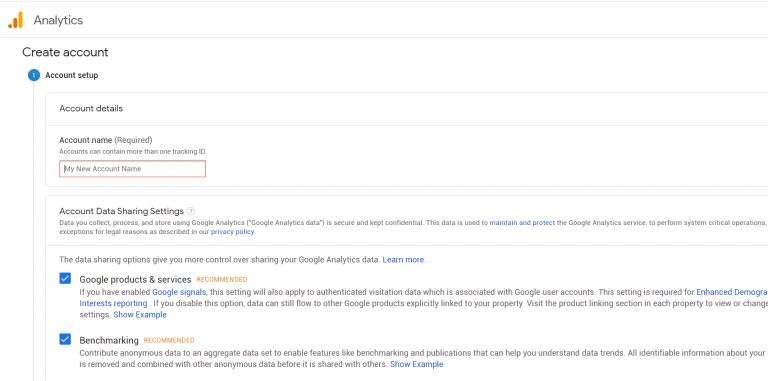The image size is (768, 381).
Task: Click the Google Analytics logo icon
Action: [x=16, y=20]
